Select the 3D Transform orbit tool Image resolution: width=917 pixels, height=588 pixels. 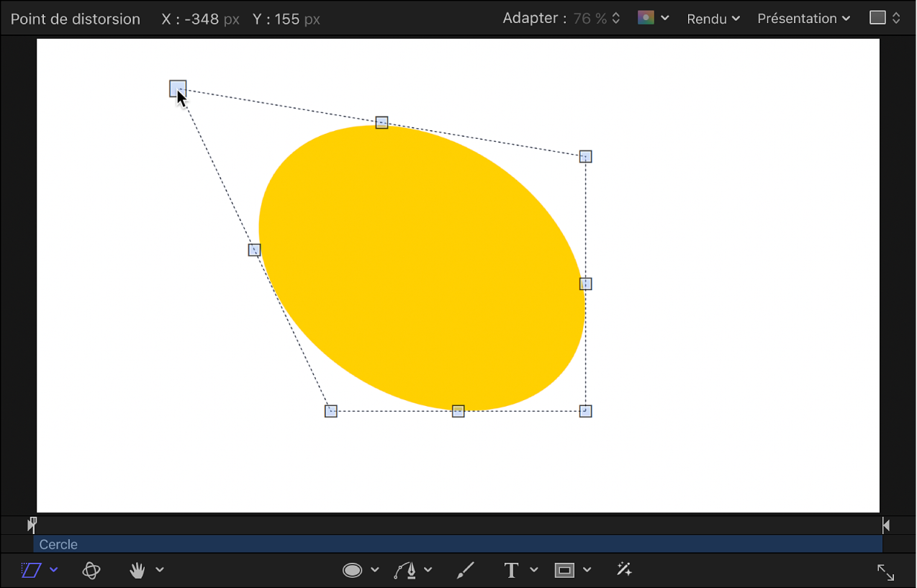click(x=91, y=570)
